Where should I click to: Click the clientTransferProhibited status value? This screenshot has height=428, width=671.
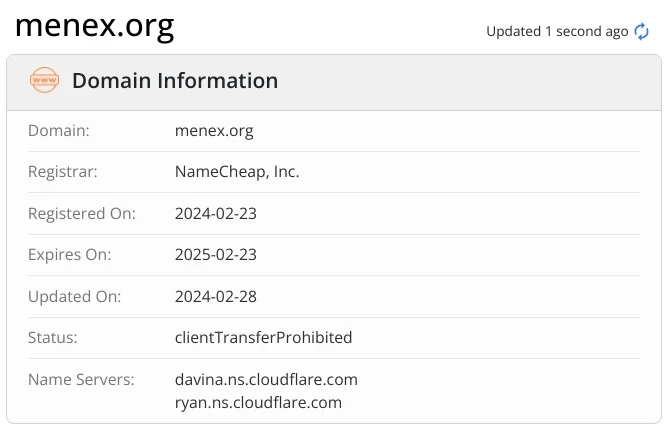(264, 338)
